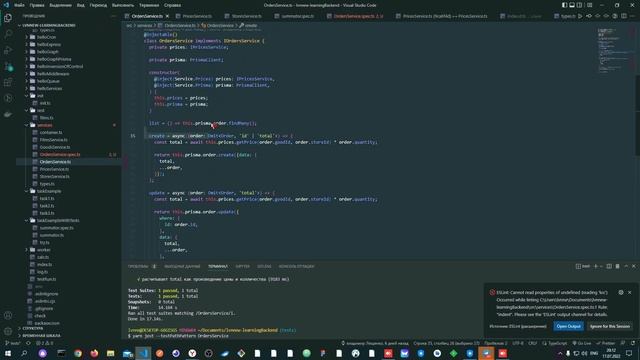Open ESLint notification settings gear
The height and width of the screenshot is (360, 640).
click(x=621, y=292)
